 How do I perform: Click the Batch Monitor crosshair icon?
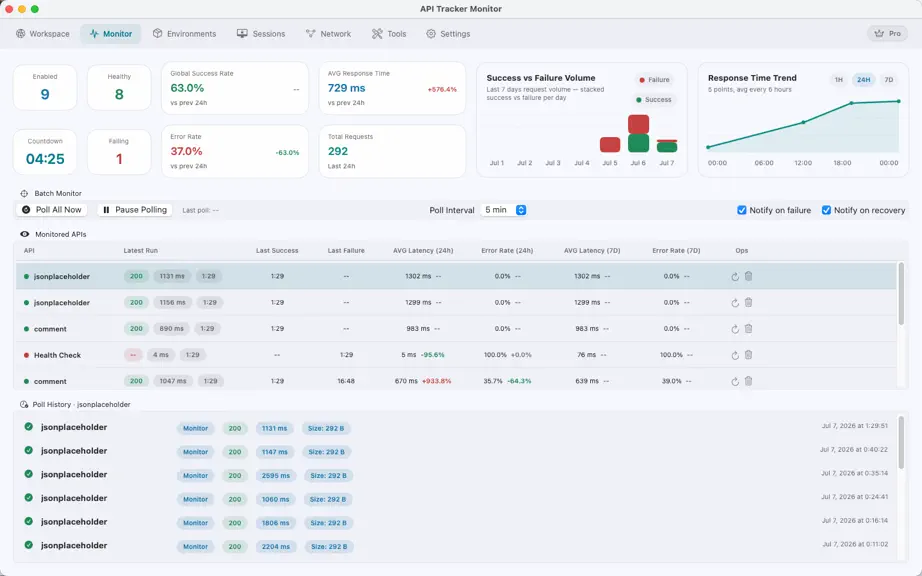(24, 193)
